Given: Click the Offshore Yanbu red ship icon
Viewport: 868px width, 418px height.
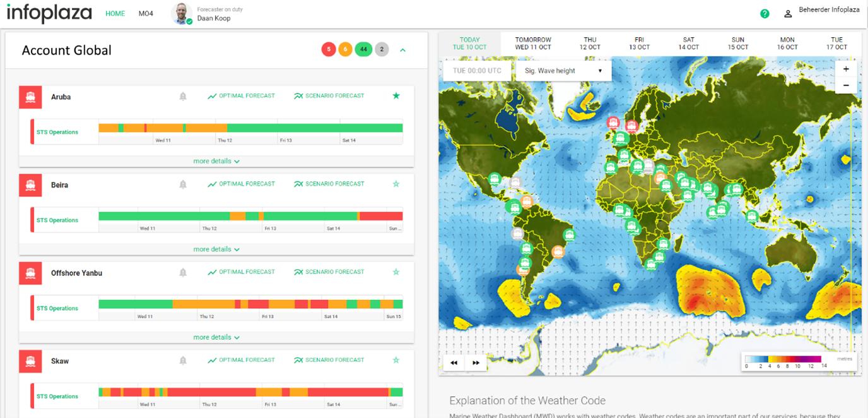Looking at the screenshot, I should pyautogui.click(x=30, y=273).
